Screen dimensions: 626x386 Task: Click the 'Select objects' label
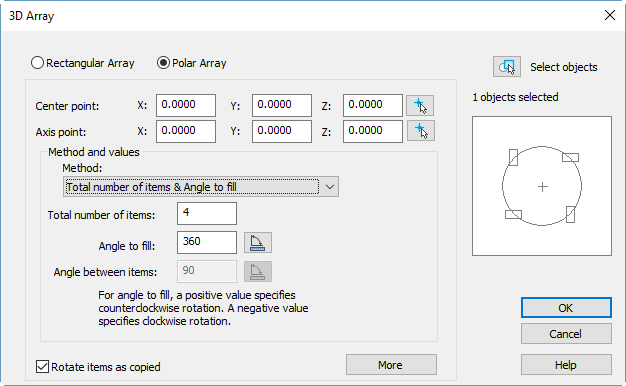tap(564, 67)
